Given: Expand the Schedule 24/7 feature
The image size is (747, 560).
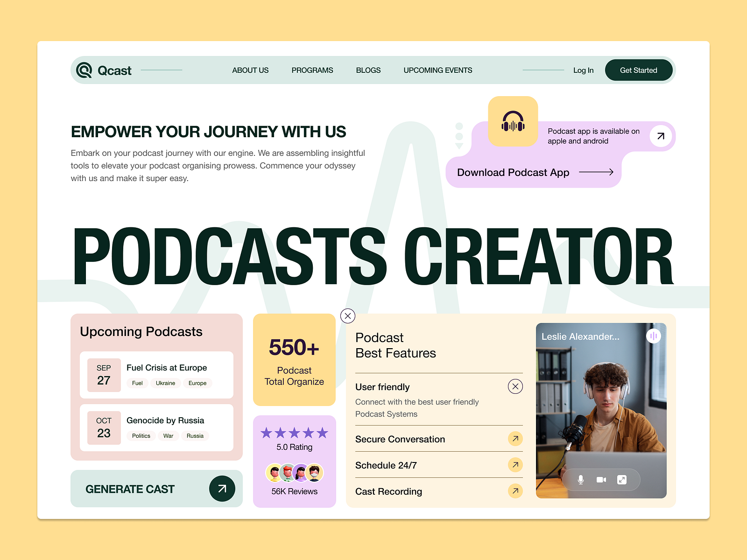Looking at the screenshot, I should pos(515,465).
